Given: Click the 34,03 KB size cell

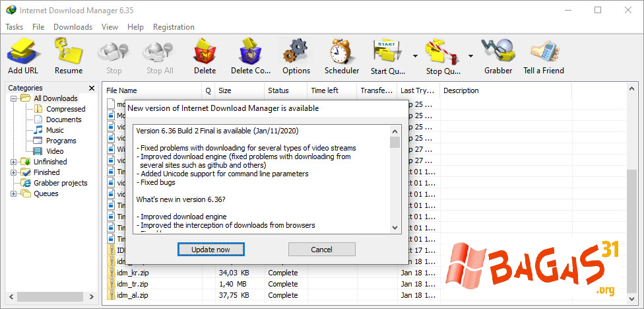Looking at the screenshot, I should tap(234, 273).
